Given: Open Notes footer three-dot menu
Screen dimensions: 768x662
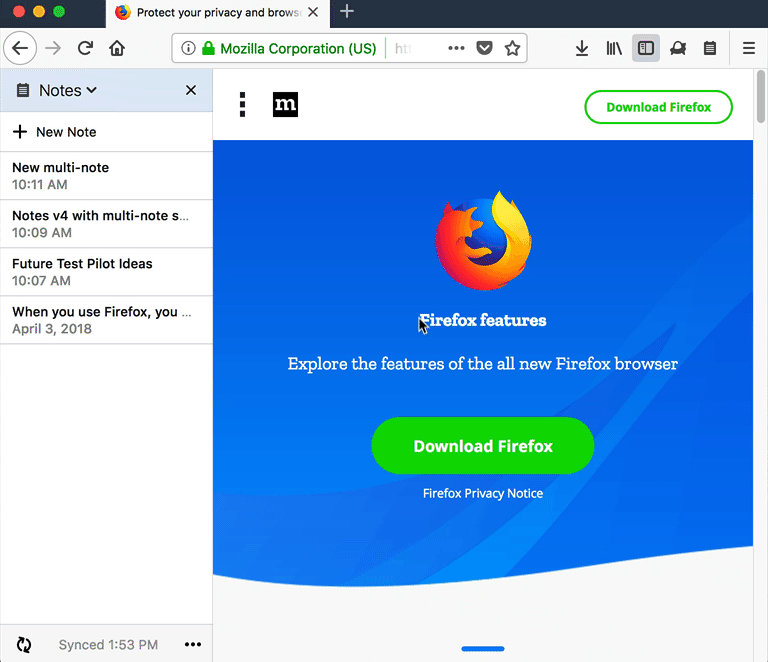Looking at the screenshot, I should click(192, 644).
